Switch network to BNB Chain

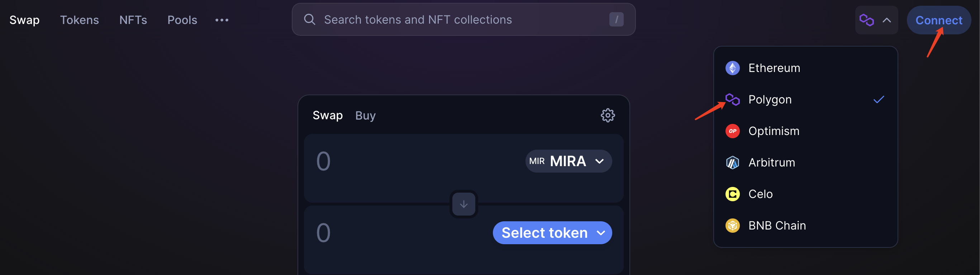805,226
